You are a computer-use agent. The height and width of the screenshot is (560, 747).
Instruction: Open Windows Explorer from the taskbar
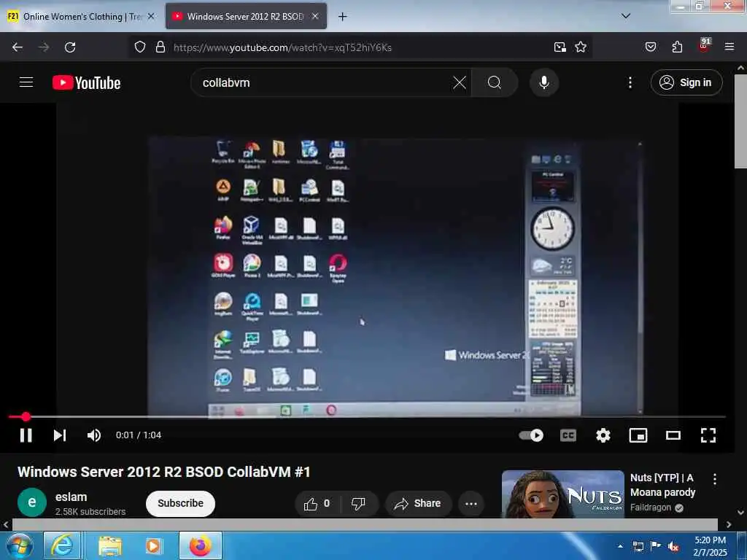111,545
